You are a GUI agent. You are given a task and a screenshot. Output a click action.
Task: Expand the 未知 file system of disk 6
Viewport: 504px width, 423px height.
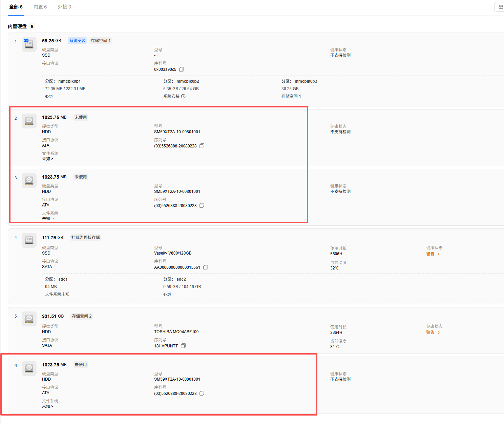pos(48,406)
